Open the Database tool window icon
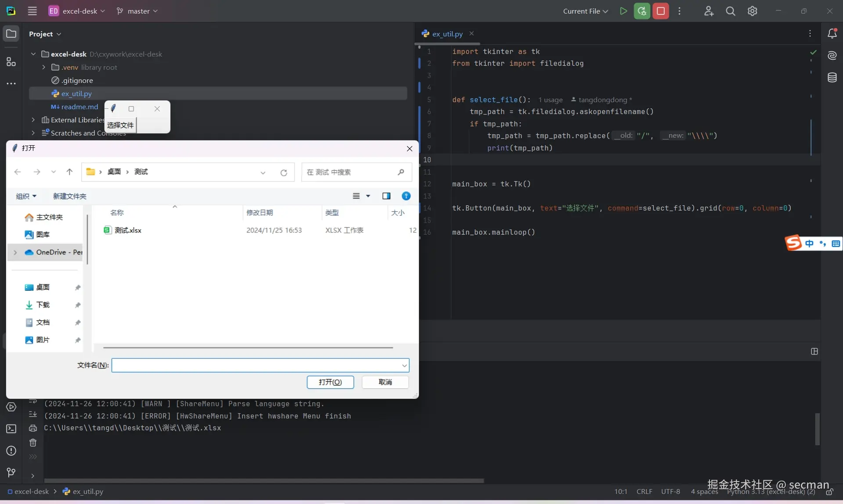The image size is (843, 504). [x=832, y=78]
